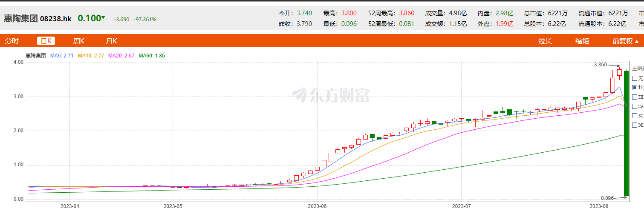Click the price change -3.690
The image size is (644, 211).
click(121, 20)
